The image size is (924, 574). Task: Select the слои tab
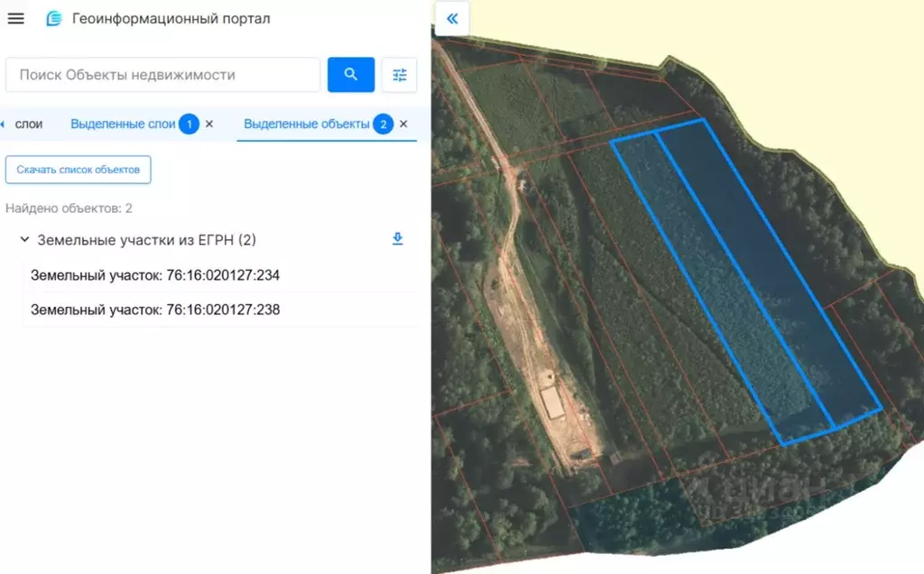(28, 124)
